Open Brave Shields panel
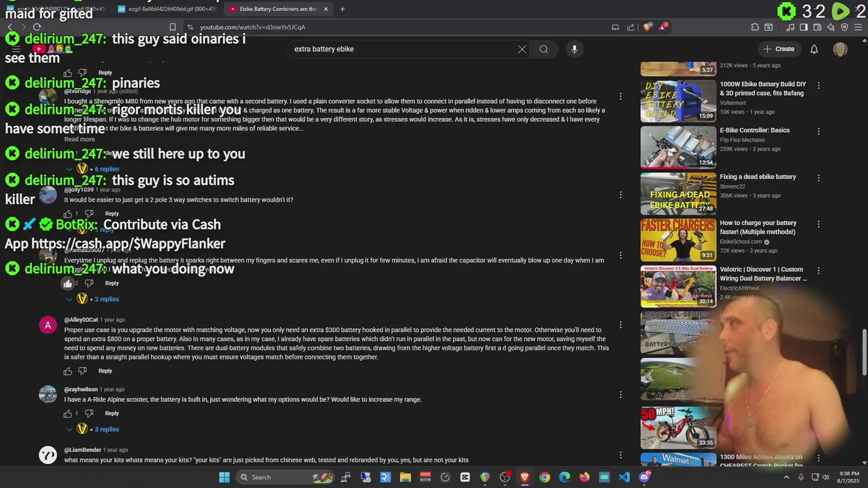Image resolution: width=868 pixels, height=488 pixels. tap(648, 27)
